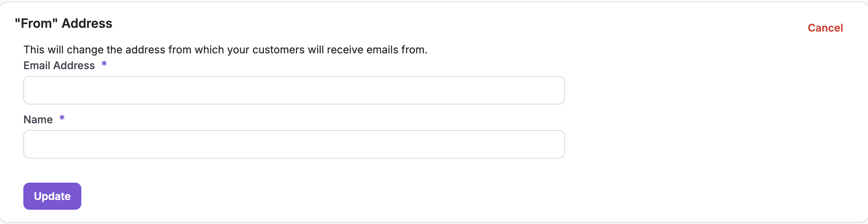This screenshot has height=224, width=868.
Task: Click the purple star after Name
Action: (x=62, y=118)
